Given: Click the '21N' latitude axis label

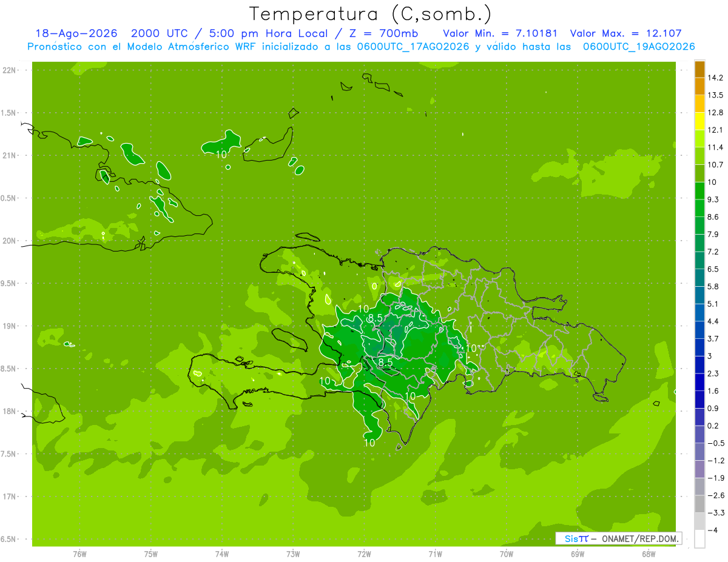Looking at the screenshot, I should pyautogui.click(x=10, y=156).
